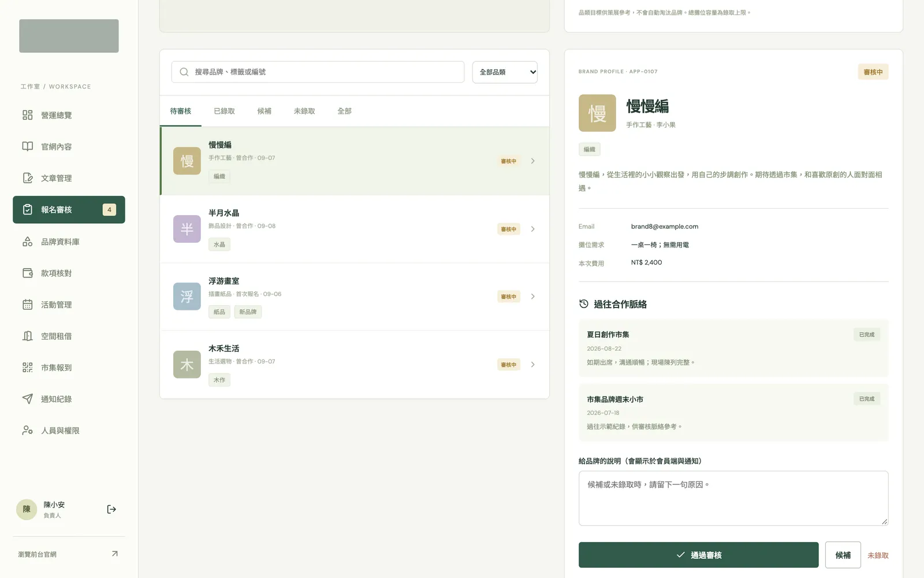Click the 給品牌的說明 textarea
Screen dimensions: 924x578
coord(733,498)
